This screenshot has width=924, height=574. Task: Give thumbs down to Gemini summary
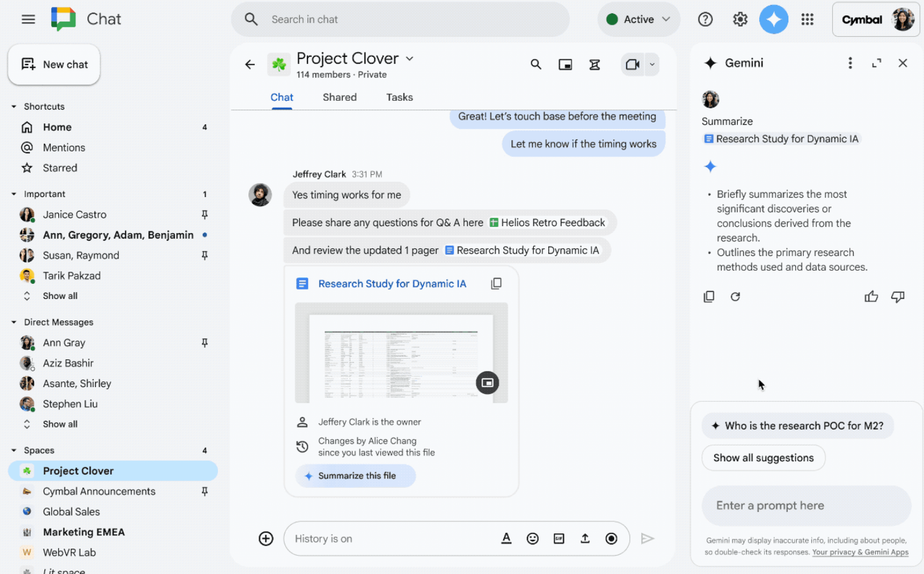(x=898, y=297)
